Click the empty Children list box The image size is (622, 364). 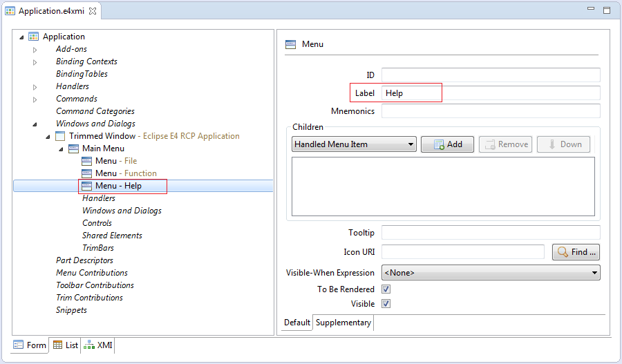[x=443, y=186]
